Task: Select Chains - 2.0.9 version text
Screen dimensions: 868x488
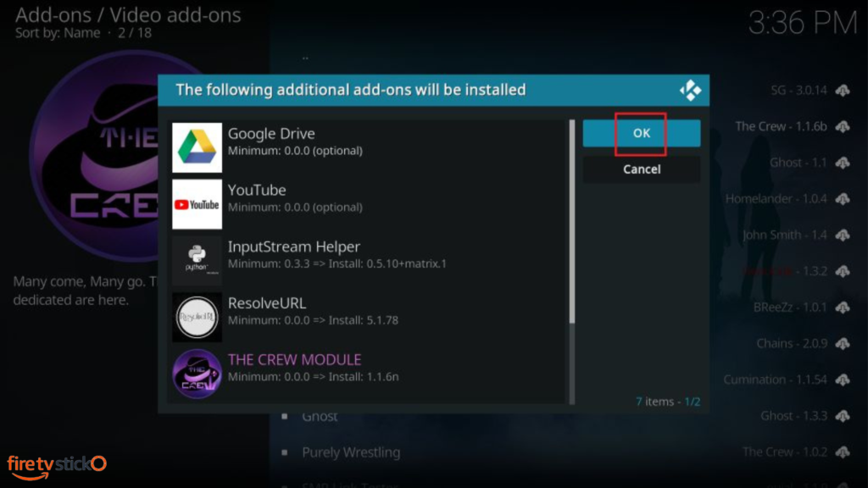Action: 792,344
